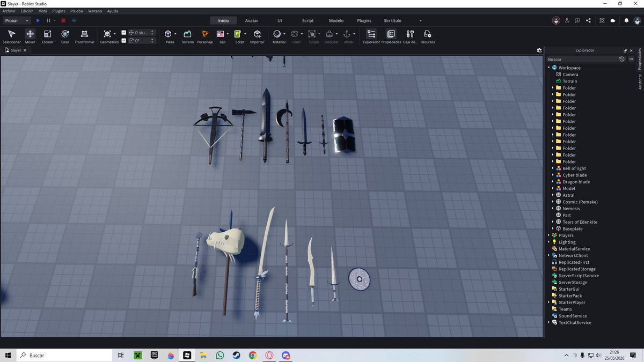Open the Ventana menu

click(95, 11)
